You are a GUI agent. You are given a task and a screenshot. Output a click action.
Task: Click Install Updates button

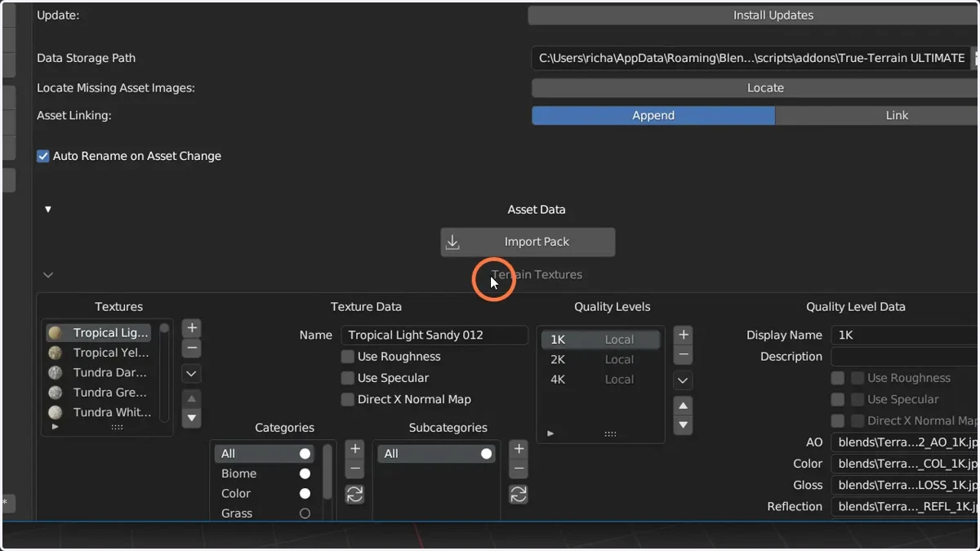(754, 16)
